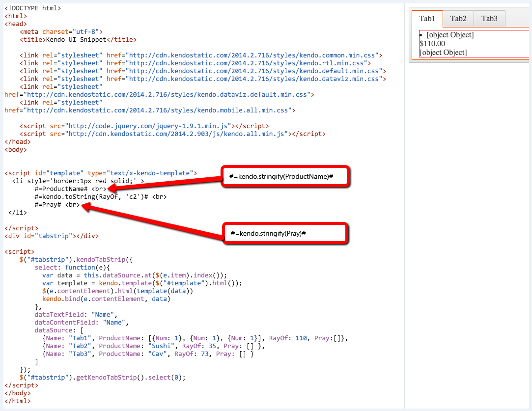Click the dataSource: [ line
Image resolution: width=532 pixels, height=411 pixels.
59,330
